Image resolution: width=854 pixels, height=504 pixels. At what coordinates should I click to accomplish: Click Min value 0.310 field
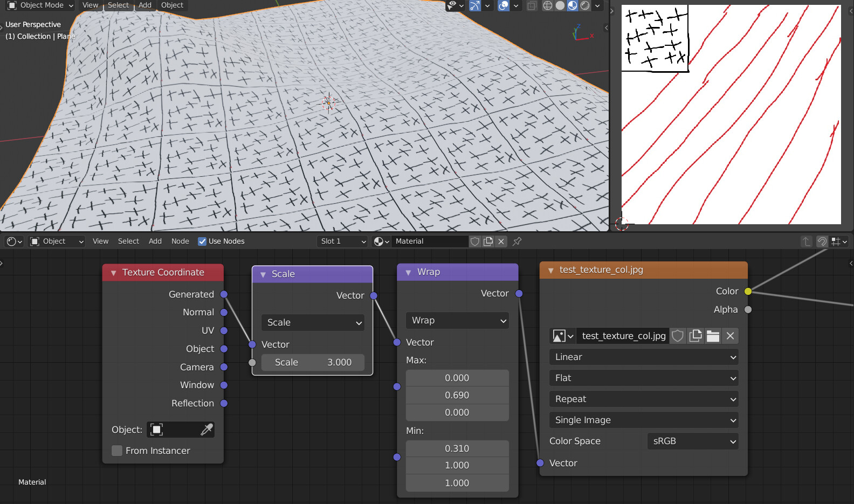(457, 448)
